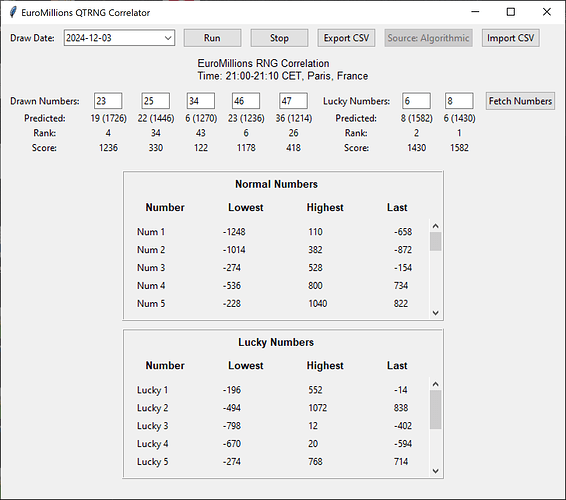Focus the drawn number field containing 25
Viewport: 566px width, 500px height.
point(156,101)
